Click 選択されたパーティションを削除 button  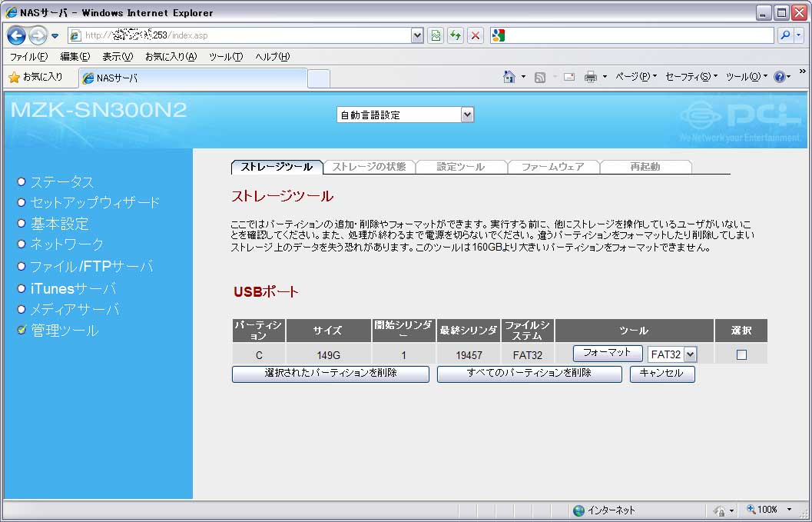coord(330,374)
